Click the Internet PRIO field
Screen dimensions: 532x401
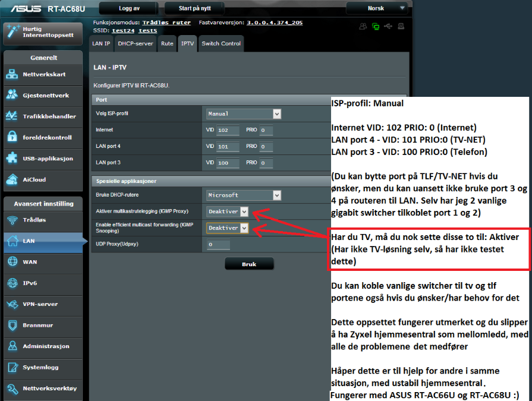(x=266, y=130)
